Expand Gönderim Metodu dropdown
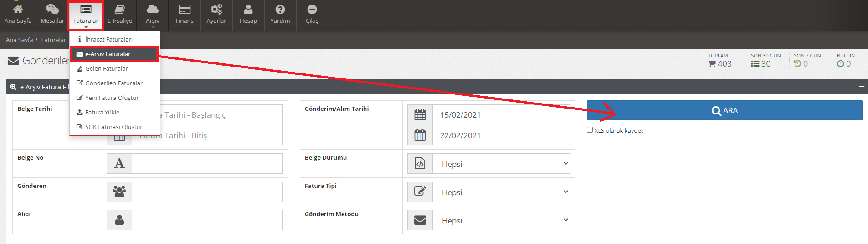This screenshot has height=244, width=868. pyautogui.click(x=501, y=220)
